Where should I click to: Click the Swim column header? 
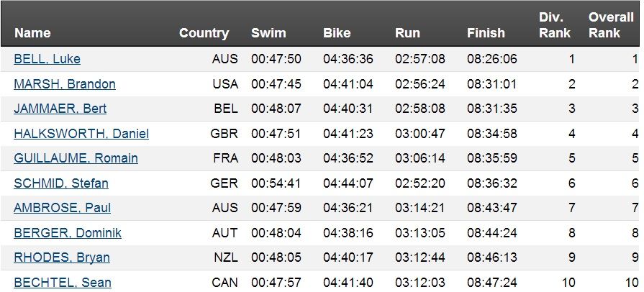(268, 33)
